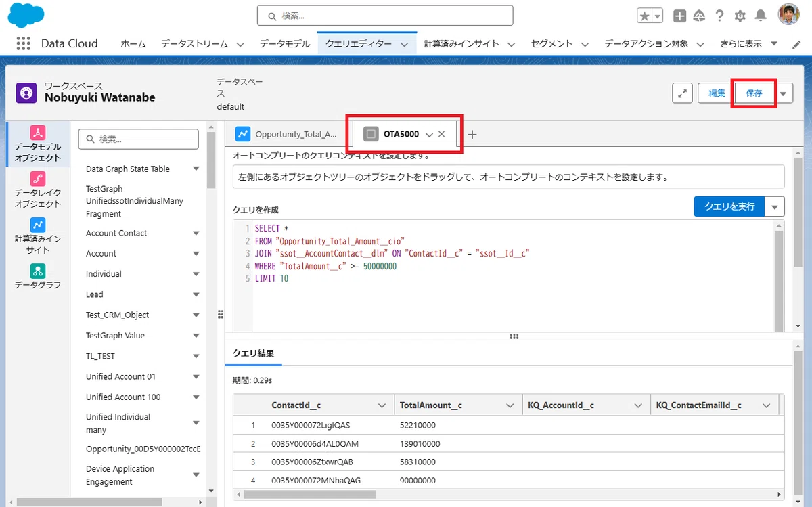The image size is (812, 507).
Task: Open the global create plus icon
Action: [680, 16]
